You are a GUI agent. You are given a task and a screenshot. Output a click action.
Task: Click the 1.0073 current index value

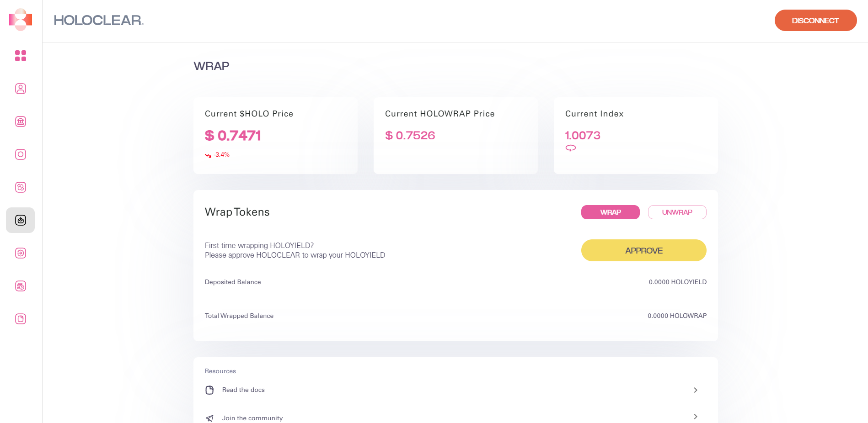coord(583,135)
